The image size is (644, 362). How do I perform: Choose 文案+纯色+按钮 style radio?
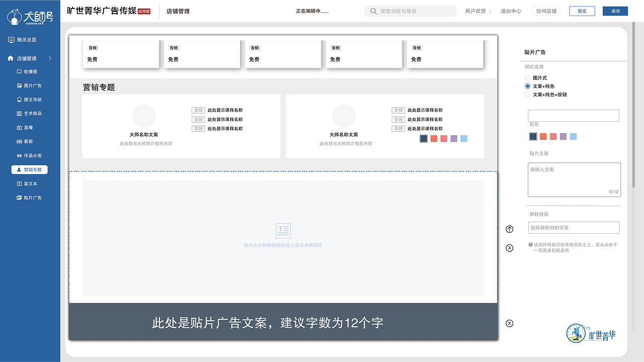click(x=528, y=95)
